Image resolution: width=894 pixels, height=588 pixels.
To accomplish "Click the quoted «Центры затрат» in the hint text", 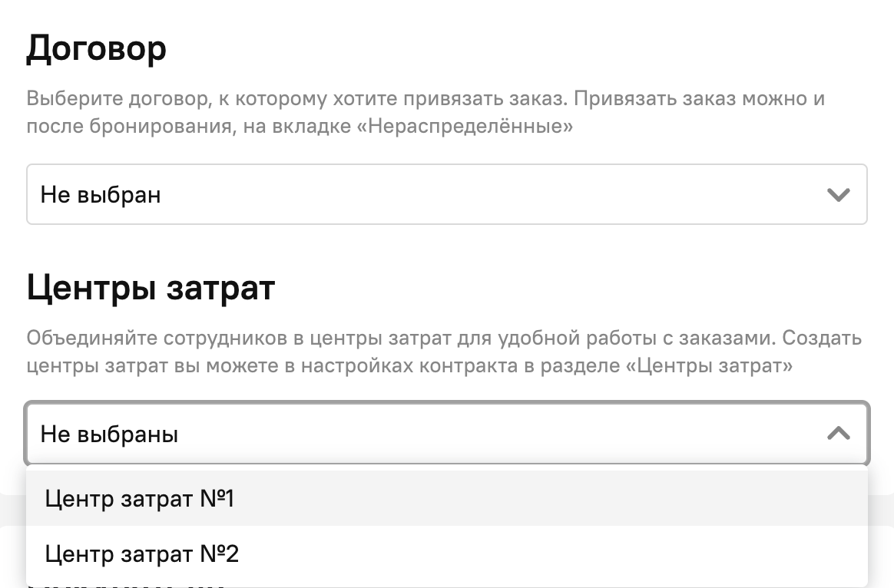I will (x=710, y=365).
